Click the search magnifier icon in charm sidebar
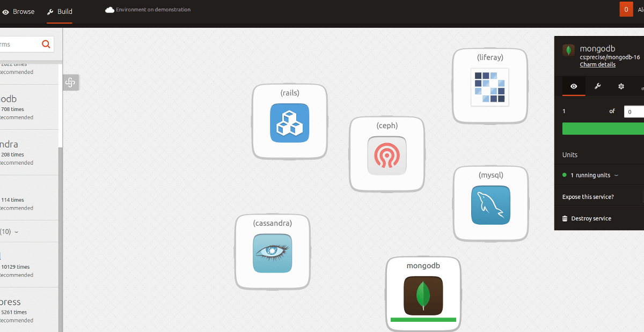Image resolution: width=644 pixels, height=332 pixels. (x=46, y=45)
